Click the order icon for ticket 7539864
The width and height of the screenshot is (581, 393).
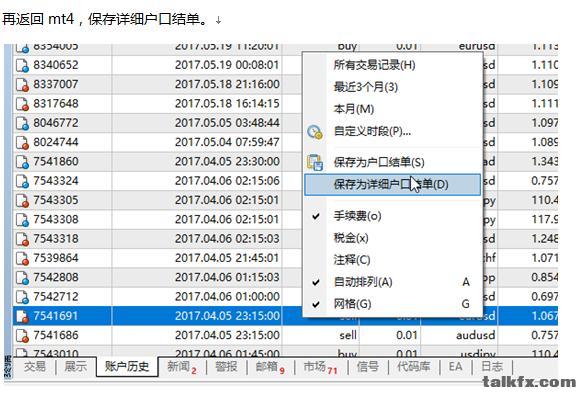[x=22, y=258]
